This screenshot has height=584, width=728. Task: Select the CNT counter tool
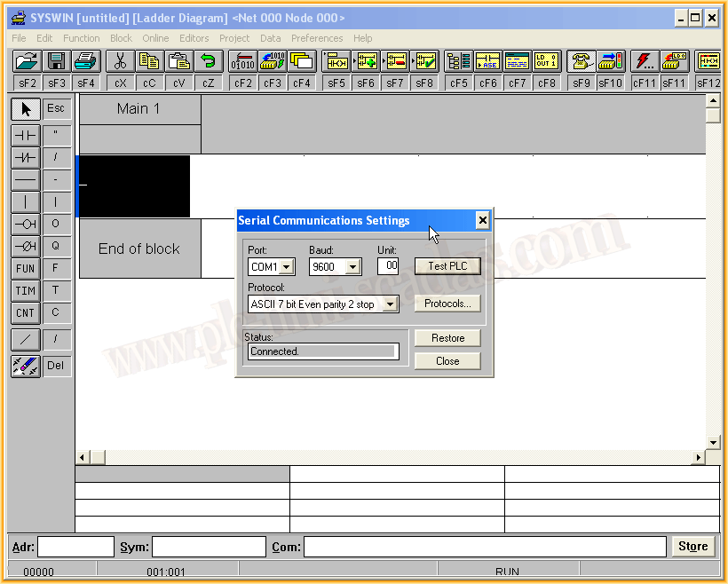coord(25,312)
